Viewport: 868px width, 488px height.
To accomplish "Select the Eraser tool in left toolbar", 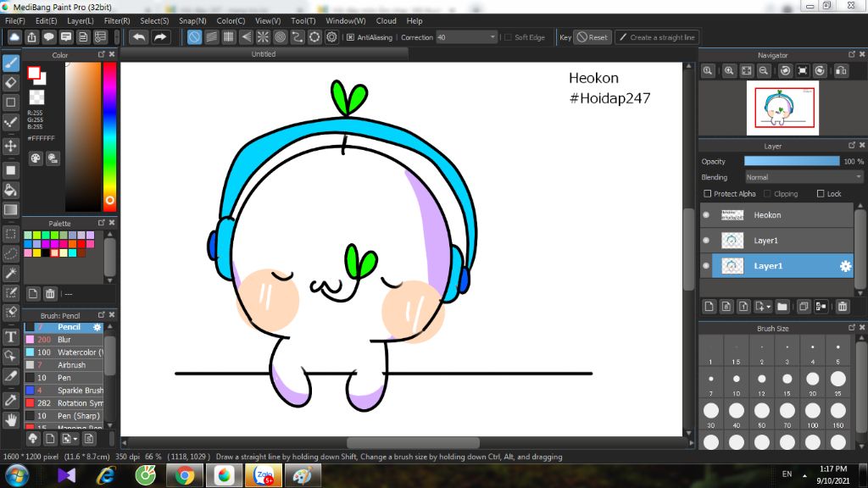I will click(11, 83).
